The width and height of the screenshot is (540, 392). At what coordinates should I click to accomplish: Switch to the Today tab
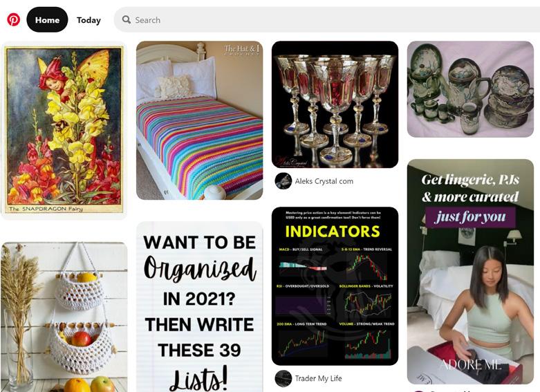(89, 20)
